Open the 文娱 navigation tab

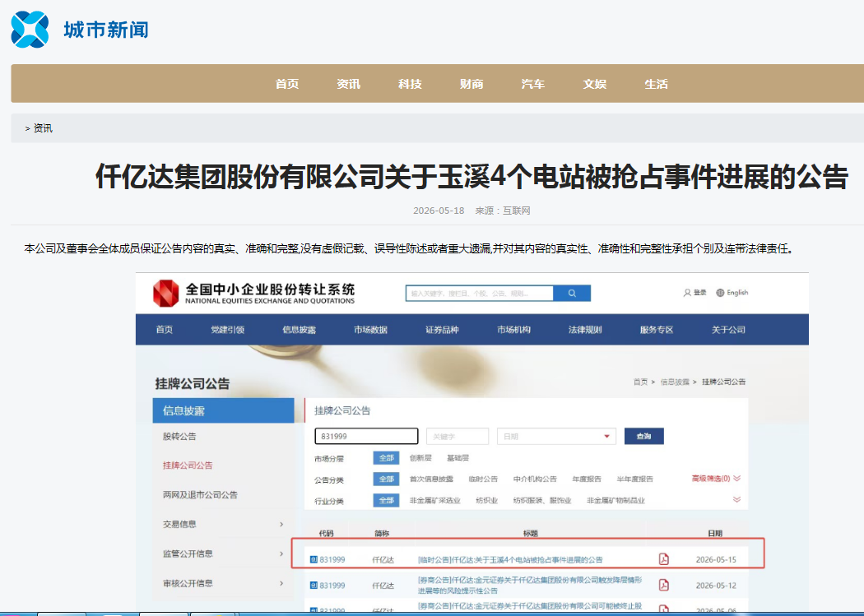[x=595, y=84]
